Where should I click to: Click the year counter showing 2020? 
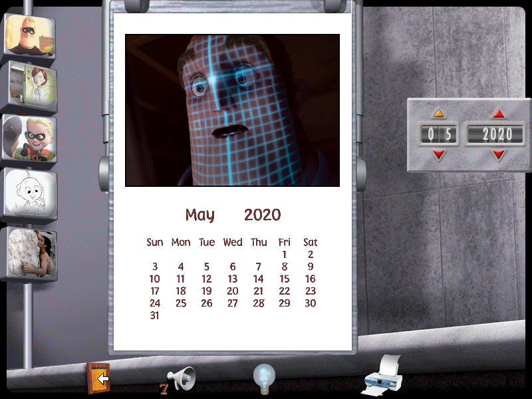click(497, 134)
